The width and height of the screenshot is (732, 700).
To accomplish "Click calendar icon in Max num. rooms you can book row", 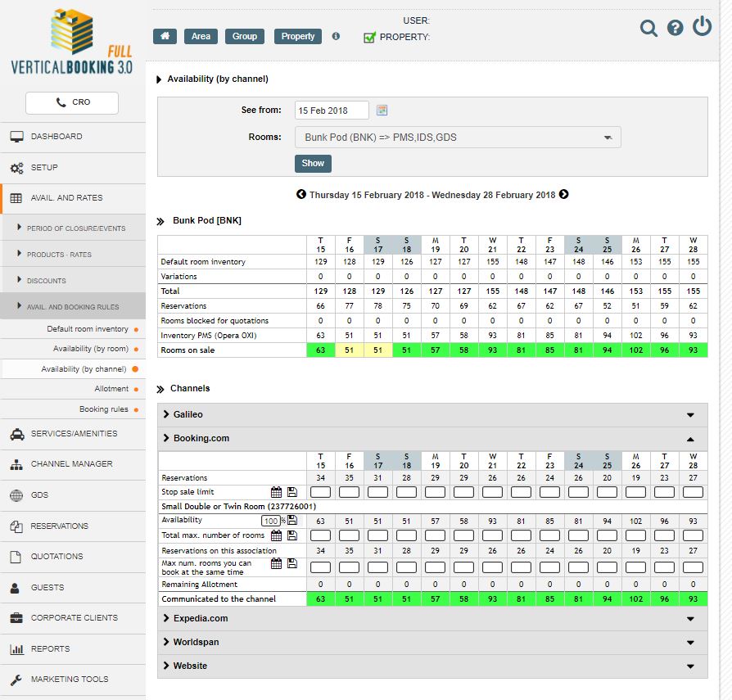I will [277, 563].
